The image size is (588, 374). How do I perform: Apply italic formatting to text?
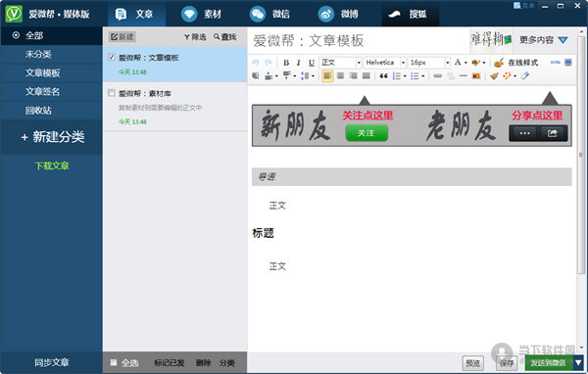[299, 63]
